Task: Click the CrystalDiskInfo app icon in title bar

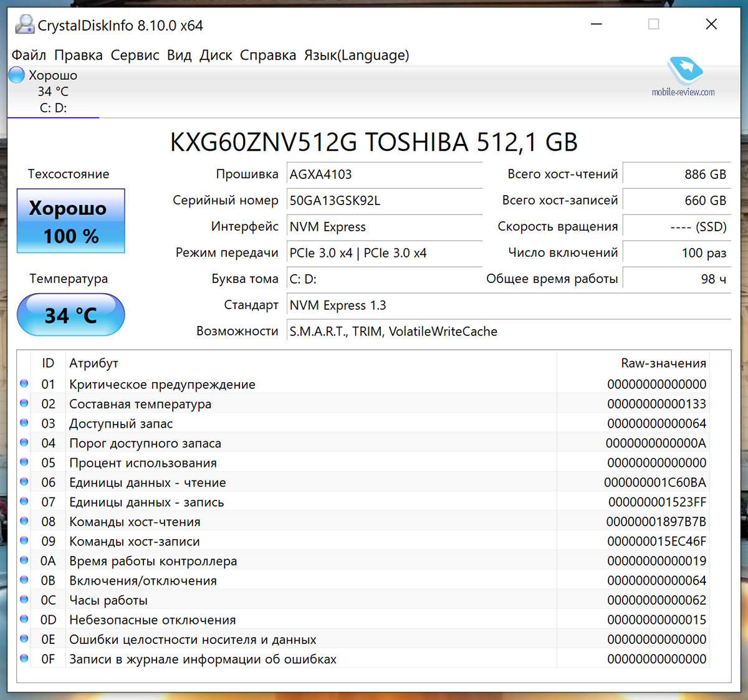Action: (25, 24)
